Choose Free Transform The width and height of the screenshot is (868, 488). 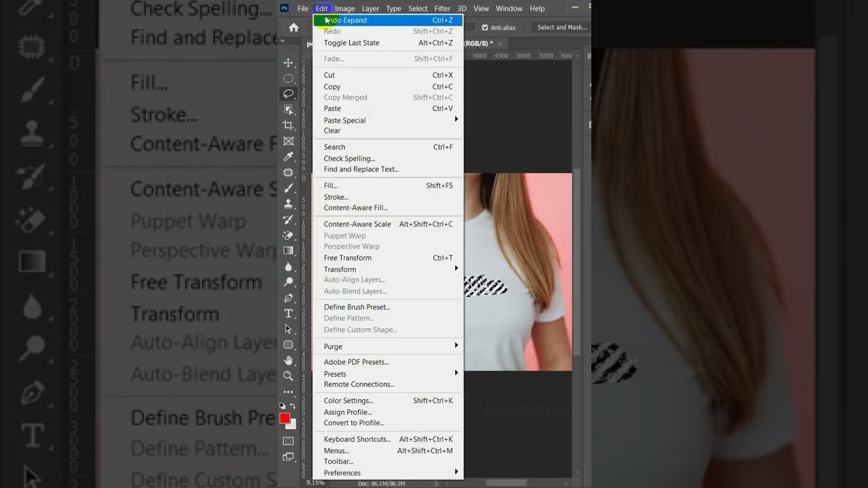pyautogui.click(x=388, y=258)
